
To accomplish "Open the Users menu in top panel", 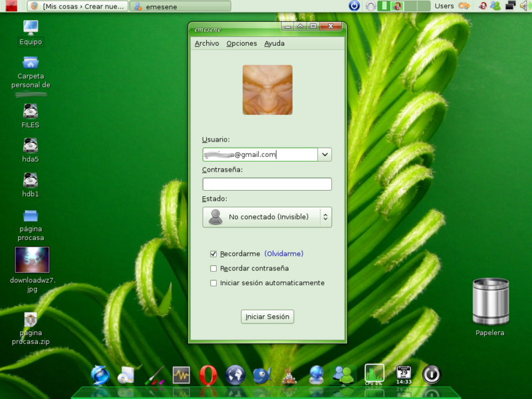I will pyautogui.click(x=444, y=6).
